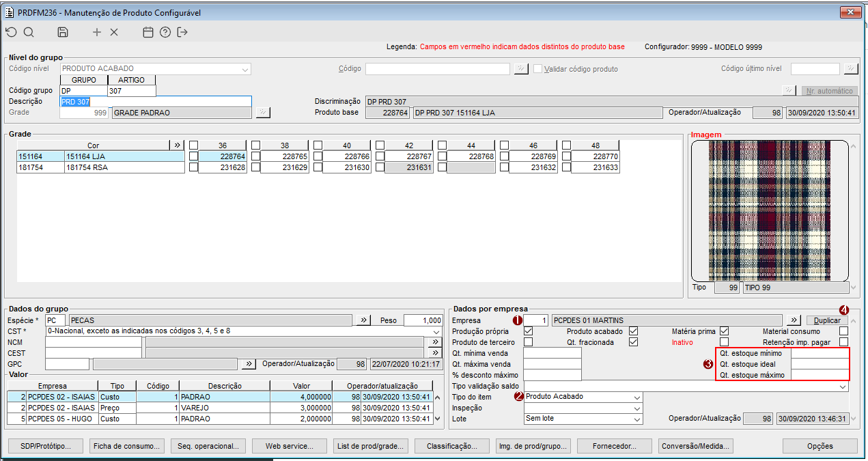
Task: Click the % desconto máximo field
Action: pos(552,375)
